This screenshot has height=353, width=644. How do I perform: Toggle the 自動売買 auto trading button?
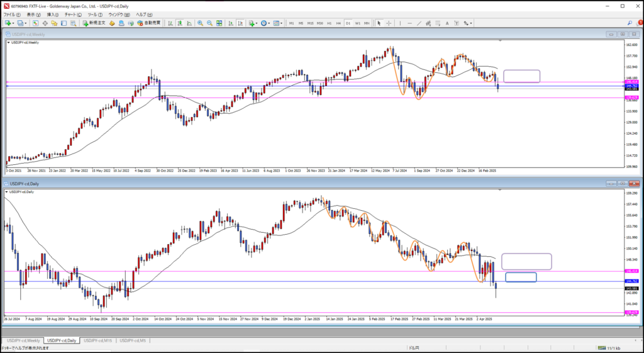(x=149, y=23)
